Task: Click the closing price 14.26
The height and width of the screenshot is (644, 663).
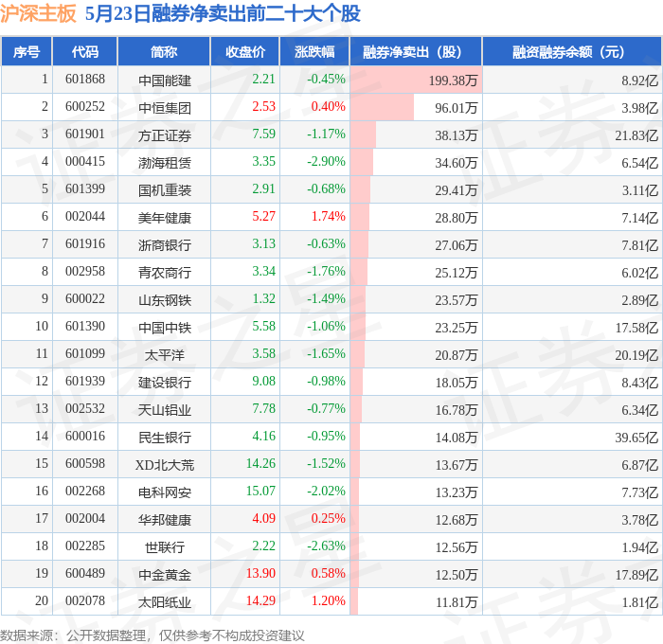Action: pyautogui.click(x=260, y=464)
